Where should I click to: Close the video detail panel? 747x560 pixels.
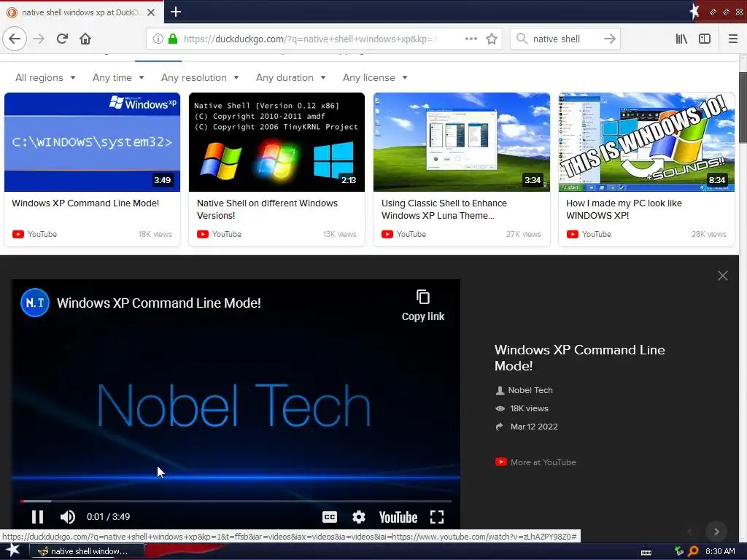(x=723, y=276)
